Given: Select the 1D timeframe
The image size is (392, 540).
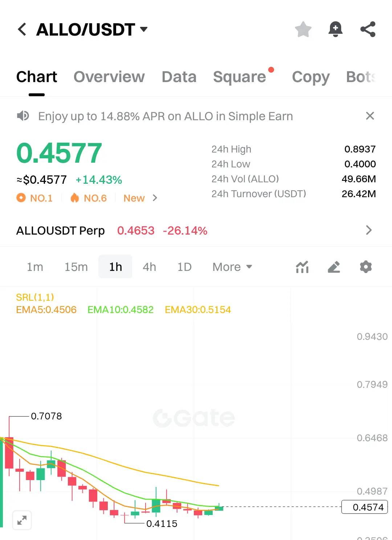Looking at the screenshot, I should [x=184, y=267].
